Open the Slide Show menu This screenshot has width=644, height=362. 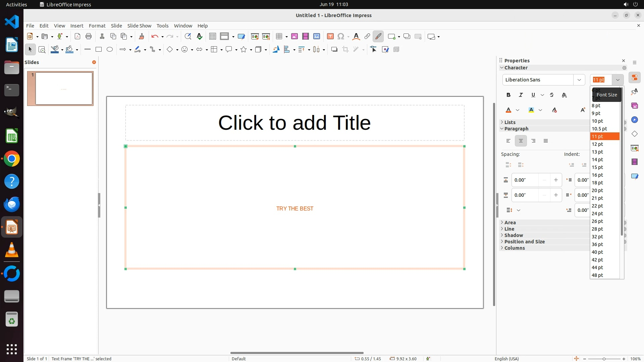(139, 26)
